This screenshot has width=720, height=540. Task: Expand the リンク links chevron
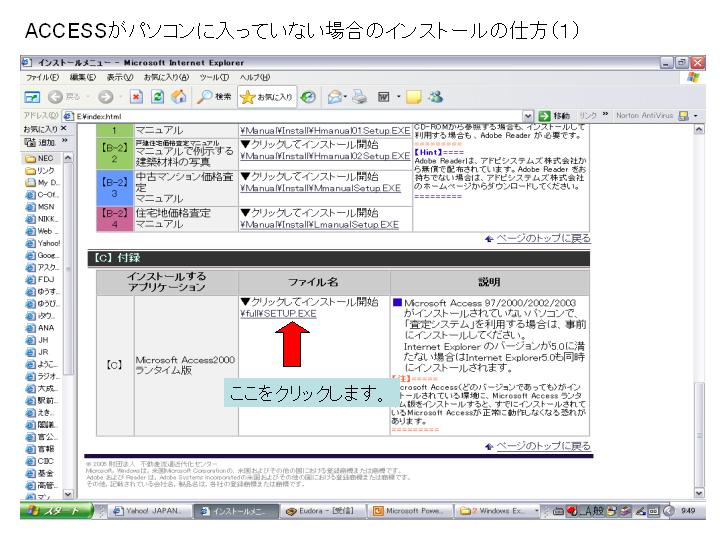(x=605, y=114)
